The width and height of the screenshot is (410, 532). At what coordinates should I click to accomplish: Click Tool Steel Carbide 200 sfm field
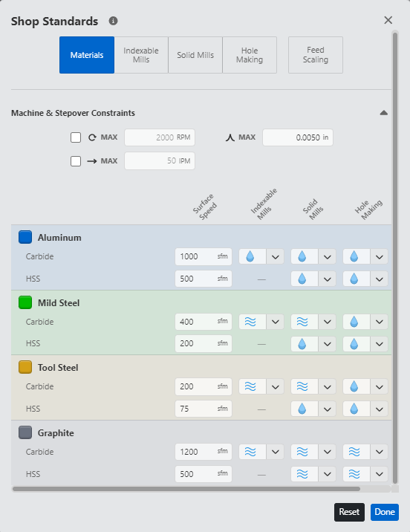[204, 386]
